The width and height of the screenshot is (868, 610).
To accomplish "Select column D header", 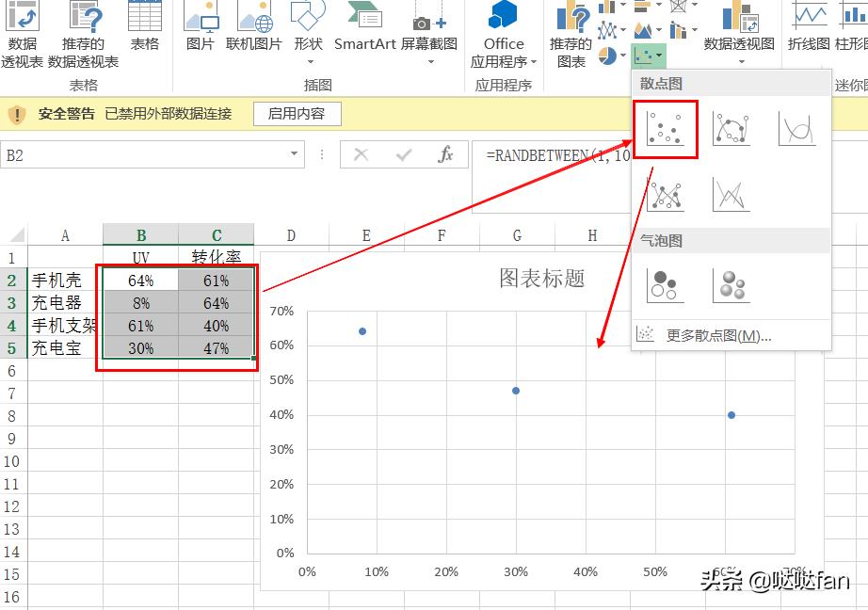I will coord(291,235).
